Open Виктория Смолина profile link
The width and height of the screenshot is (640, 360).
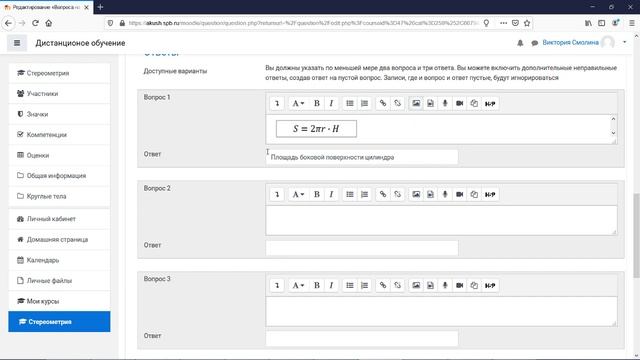(570, 42)
